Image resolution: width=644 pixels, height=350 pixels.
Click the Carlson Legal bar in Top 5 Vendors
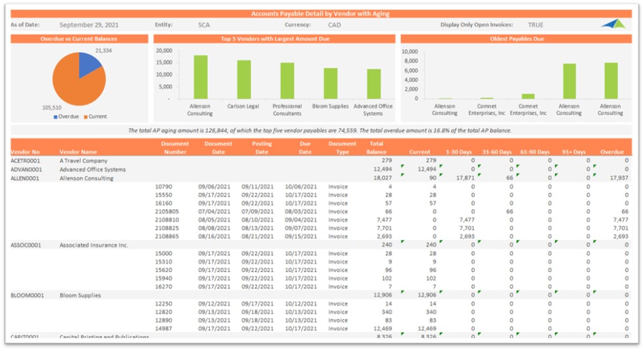[x=244, y=79]
